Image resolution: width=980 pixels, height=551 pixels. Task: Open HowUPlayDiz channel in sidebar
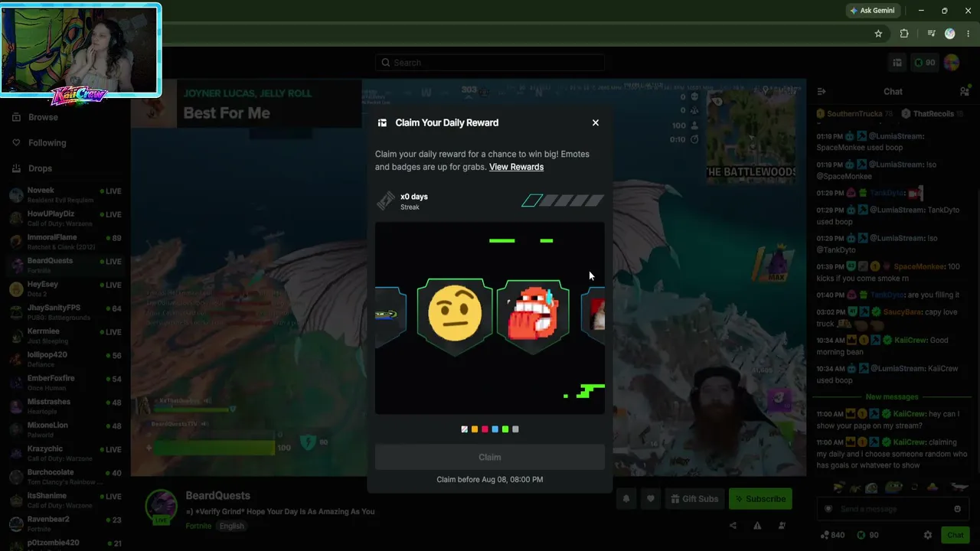coord(64,218)
